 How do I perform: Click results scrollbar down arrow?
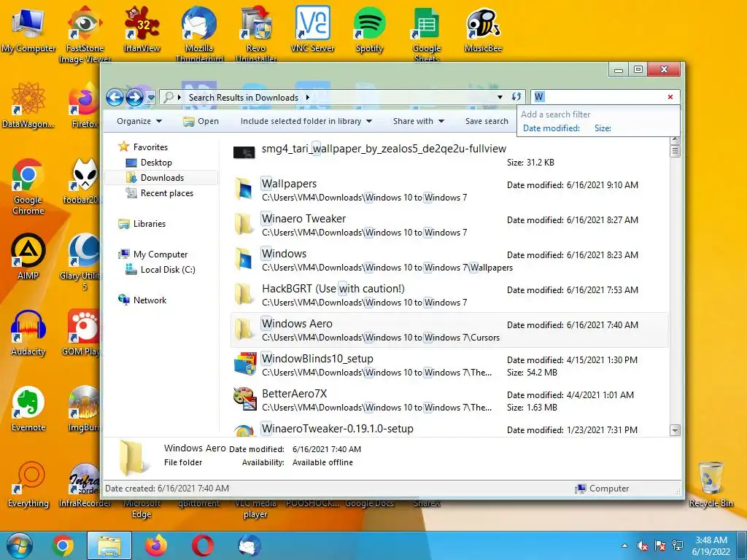675,430
